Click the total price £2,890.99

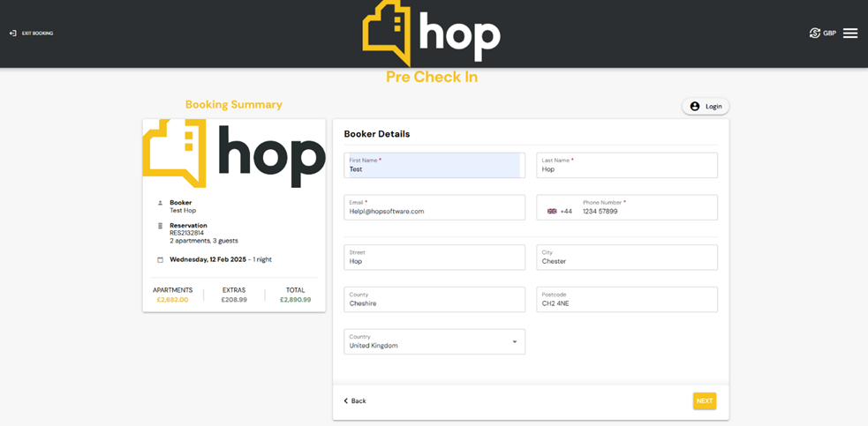(295, 300)
